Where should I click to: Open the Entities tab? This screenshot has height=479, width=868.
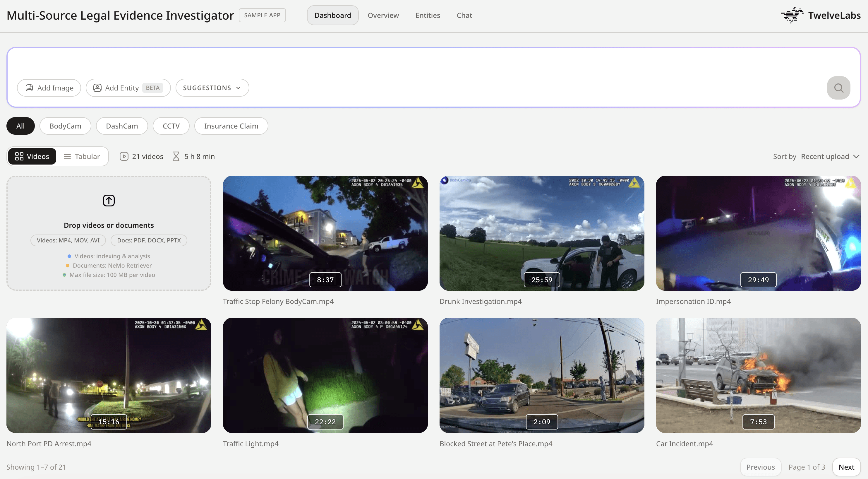point(427,15)
